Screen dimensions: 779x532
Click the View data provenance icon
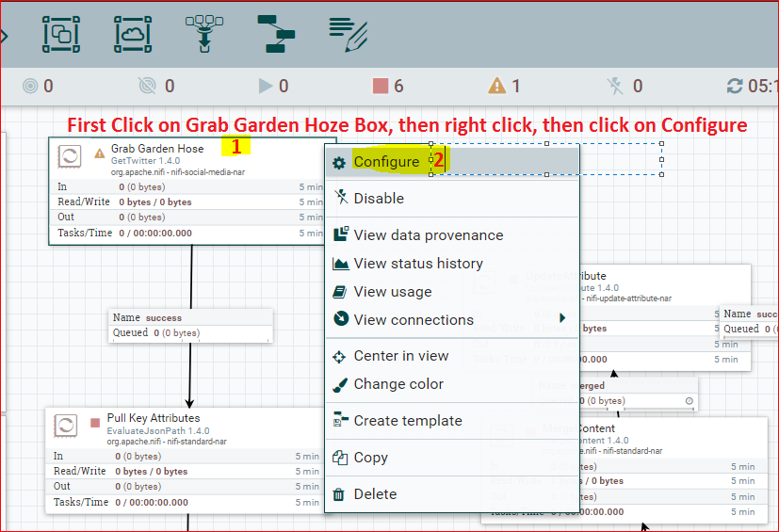coord(341,234)
